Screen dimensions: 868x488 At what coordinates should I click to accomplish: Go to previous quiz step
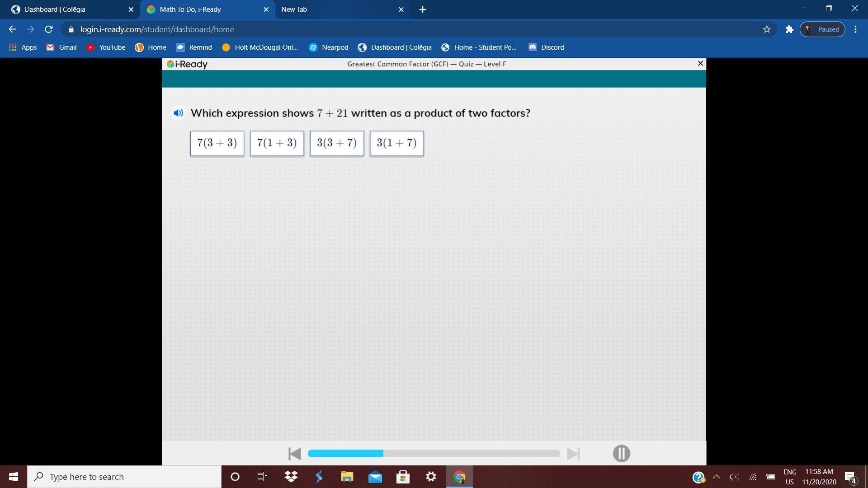tap(294, 454)
